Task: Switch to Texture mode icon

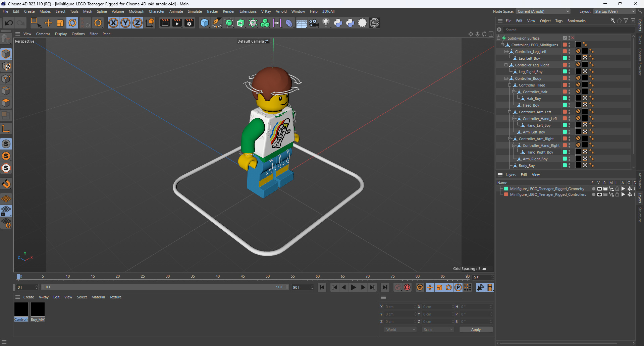Action: [6, 66]
